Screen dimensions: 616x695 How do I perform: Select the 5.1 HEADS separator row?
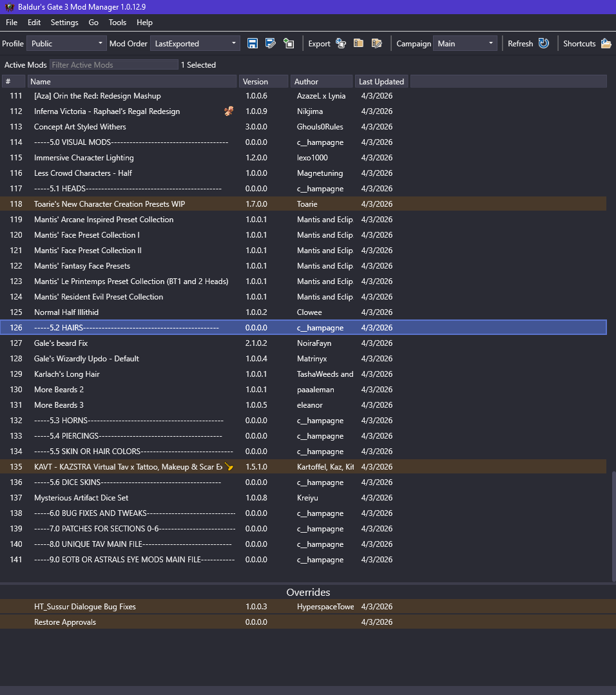click(x=303, y=188)
